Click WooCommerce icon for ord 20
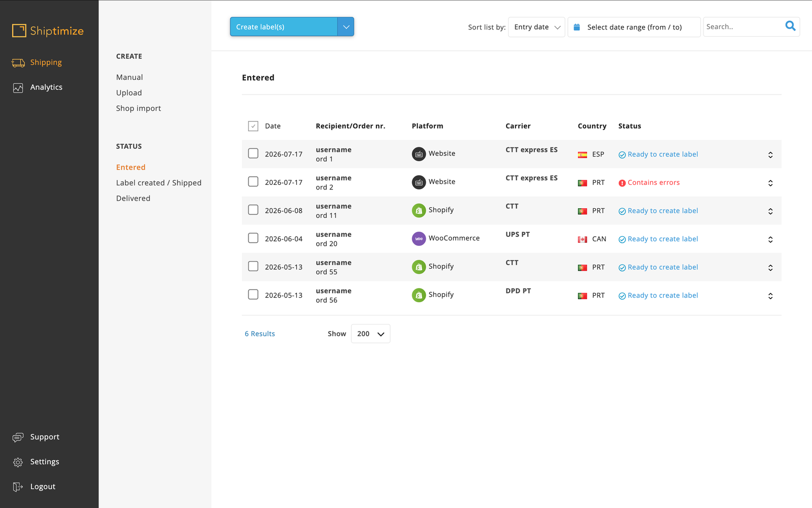This screenshot has width=812, height=508. (419, 238)
